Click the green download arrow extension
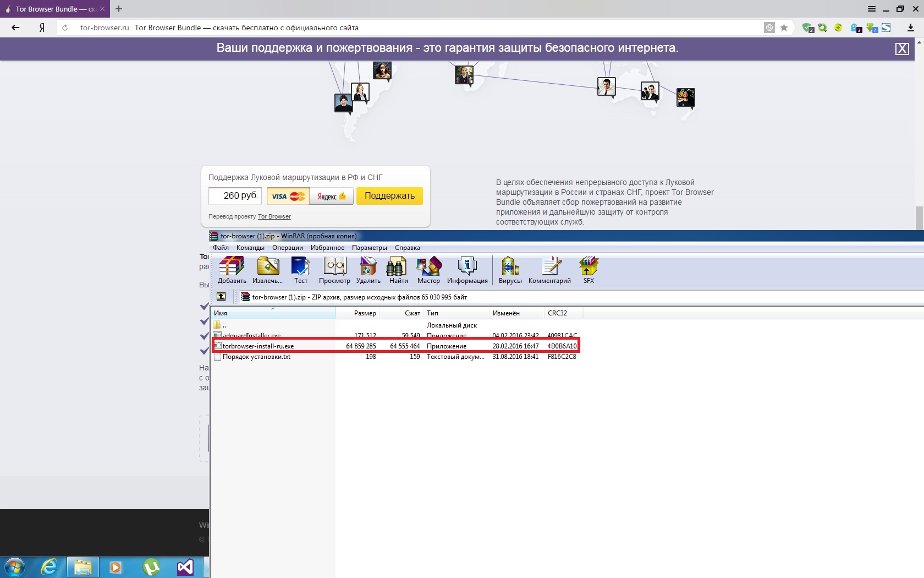 pyautogui.click(x=872, y=28)
